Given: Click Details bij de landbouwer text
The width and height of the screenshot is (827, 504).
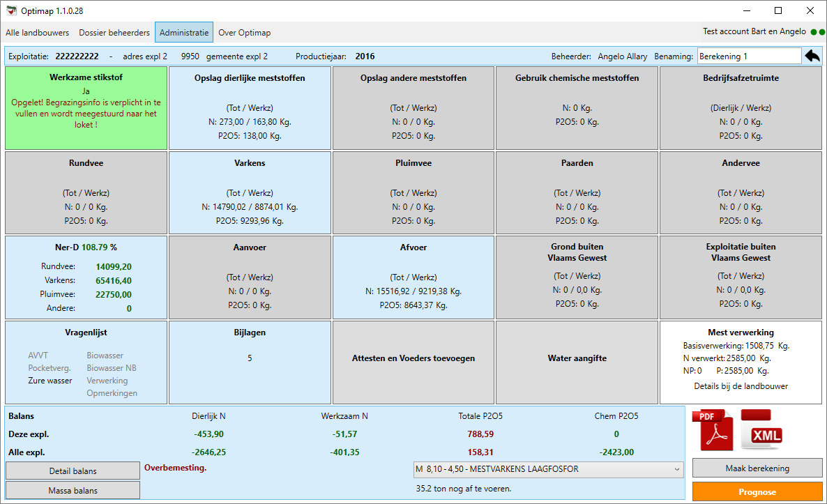Looking at the screenshot, I should (x=741, y=386).
